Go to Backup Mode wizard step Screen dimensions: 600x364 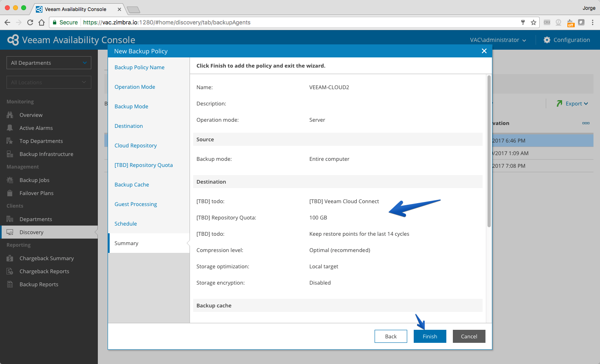click(131, 106)
